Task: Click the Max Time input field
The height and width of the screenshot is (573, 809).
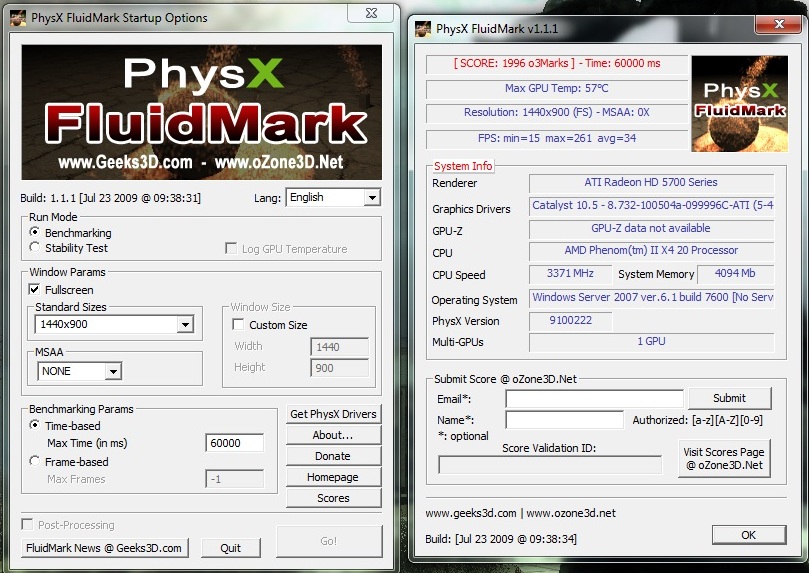Action: pos(234,443)
